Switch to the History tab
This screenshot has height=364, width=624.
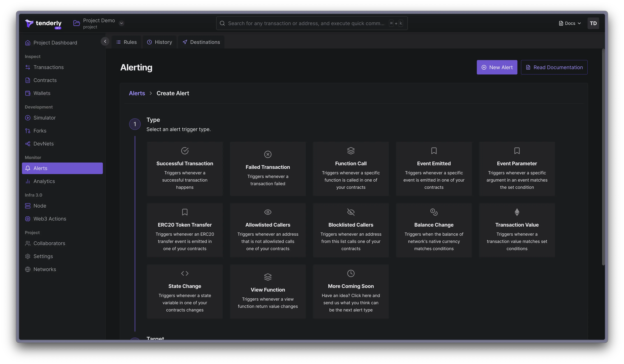[x=159, y=42]
